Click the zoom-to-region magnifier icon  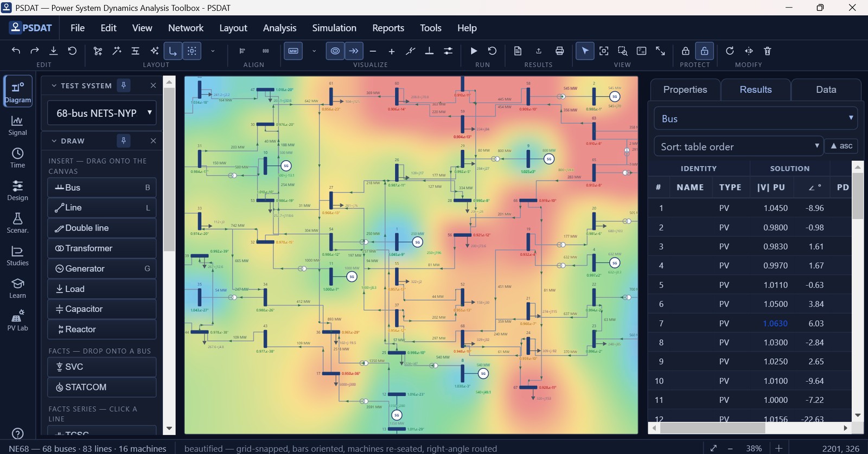point(623,51)
